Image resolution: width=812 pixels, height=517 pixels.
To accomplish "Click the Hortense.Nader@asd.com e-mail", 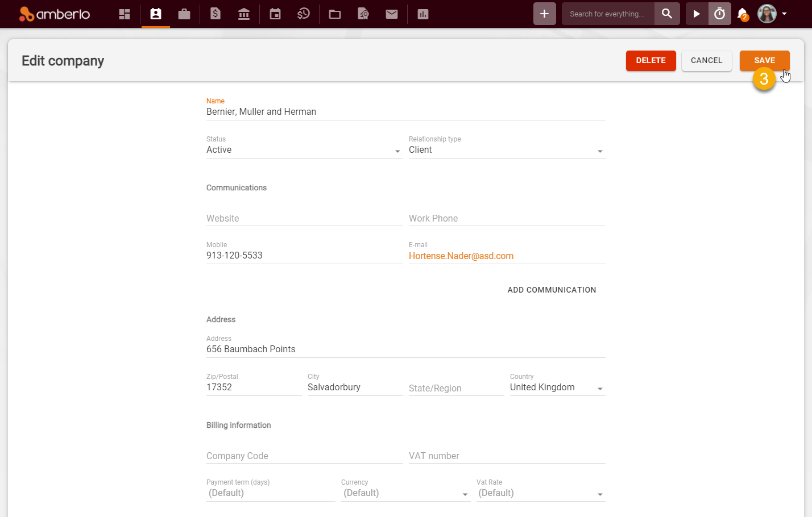I will tap(461, 256).
